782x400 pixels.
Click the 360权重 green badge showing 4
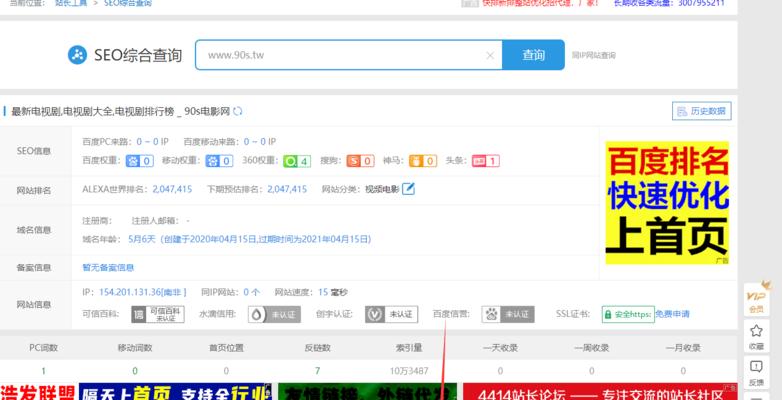pyautogui.click(x=297, y=161)
